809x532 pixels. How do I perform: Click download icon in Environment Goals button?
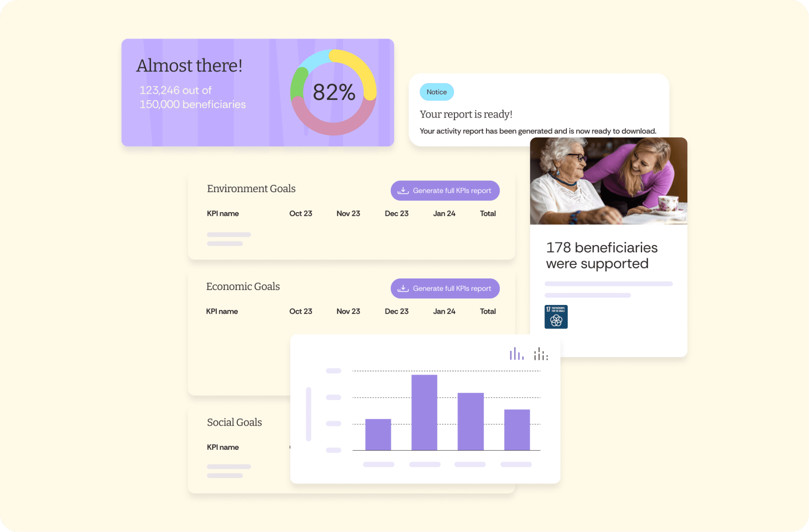coord(403,191)
